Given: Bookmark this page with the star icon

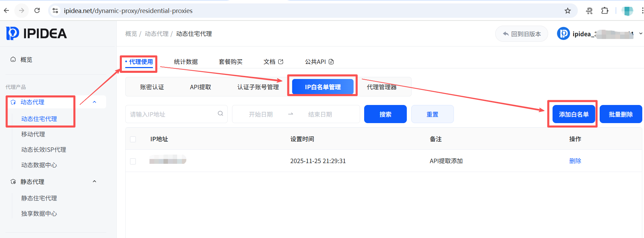Looking at the screenshot, I should click(x=568, y=11).
